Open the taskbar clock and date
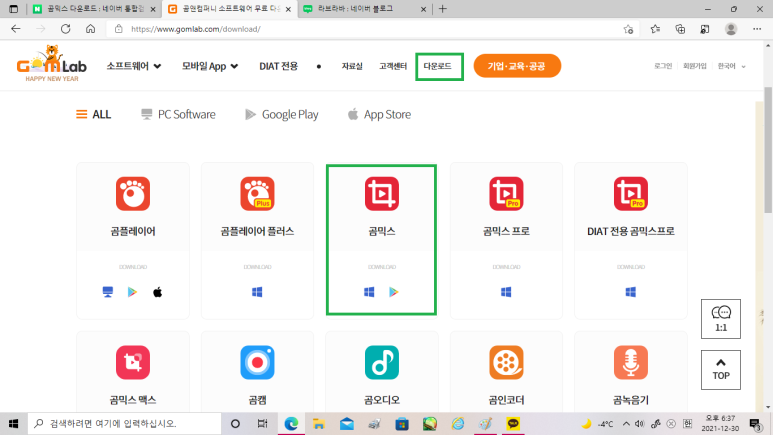 pyautogui.click(x=720, y=424)
